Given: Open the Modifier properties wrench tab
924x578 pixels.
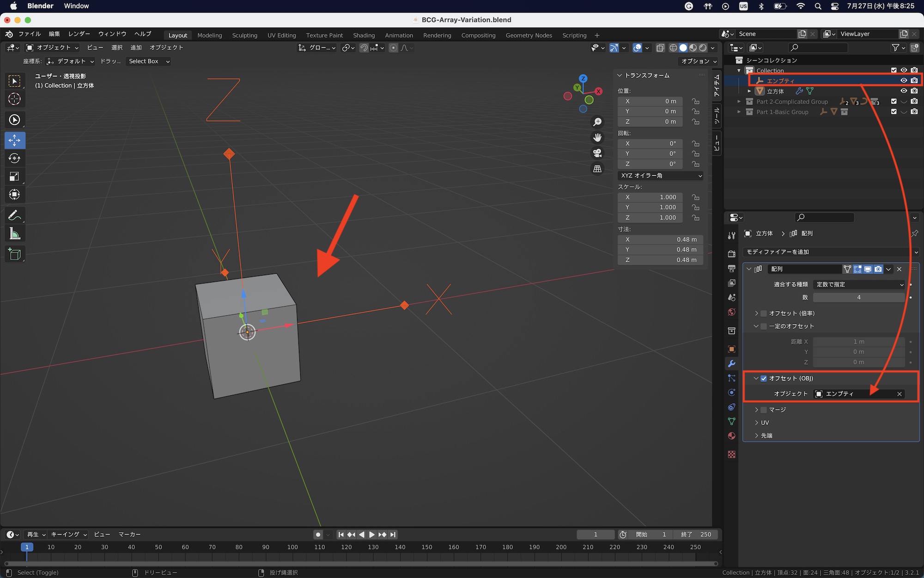Looking at the screenshot, I should coord(731,363).
